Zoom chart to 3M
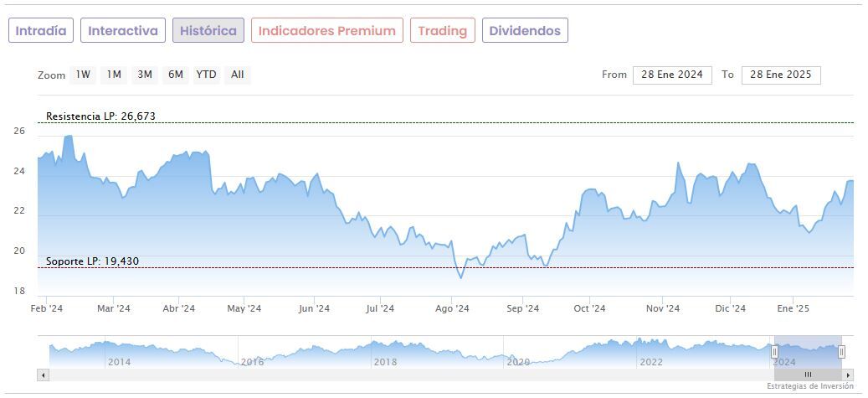 pos(145,75)
